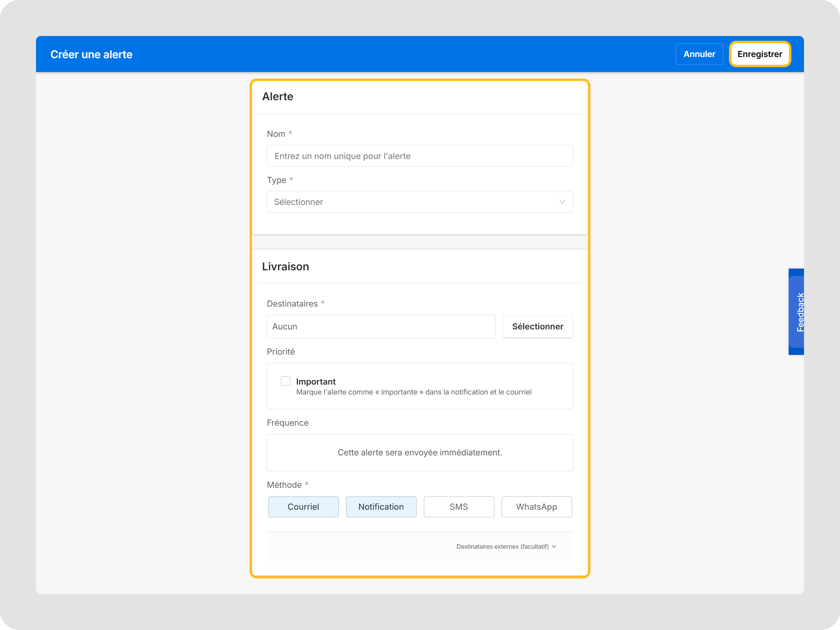Click the Créer une alerte title
The width and height of the screenshot is (840, 630).
coord(91,54)
